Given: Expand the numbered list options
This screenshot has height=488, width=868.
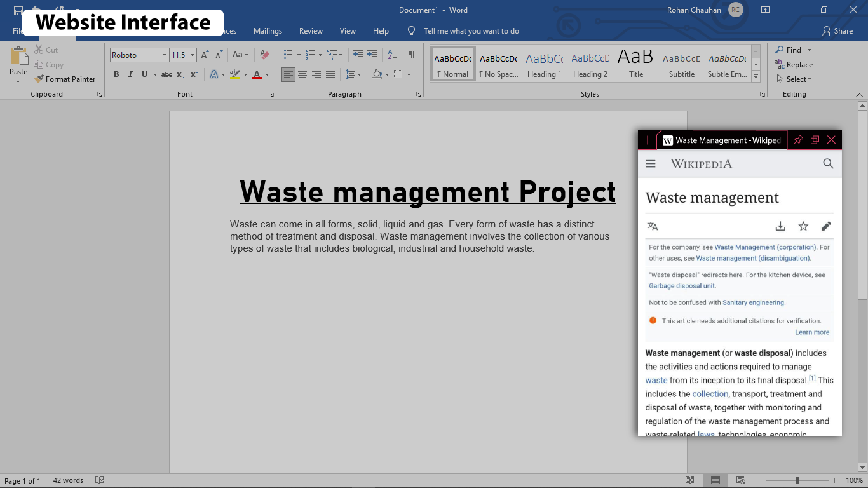Looking at the screenshot, I should pos(320,55).
